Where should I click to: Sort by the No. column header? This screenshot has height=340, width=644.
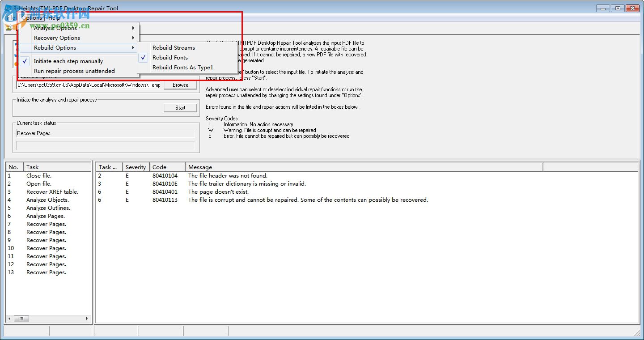14,167
